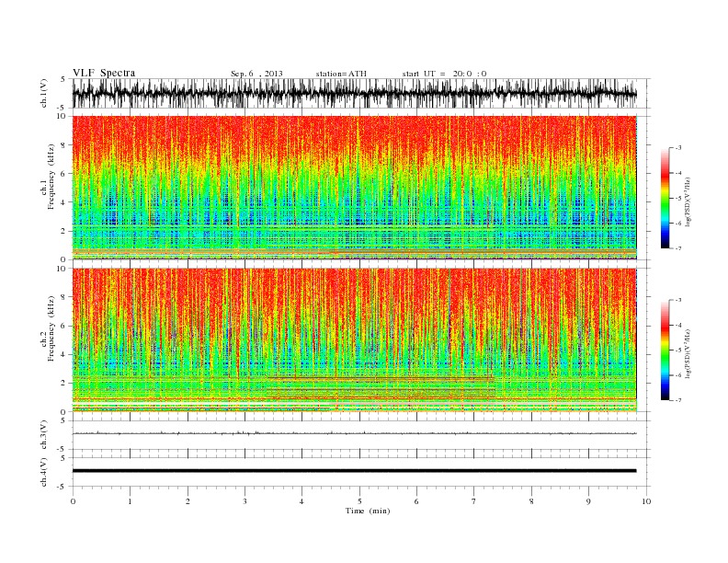728x563 pixels.
Task: Click inside the ch.1 frequency spectrogram
Action: click(x=355, y=188)
